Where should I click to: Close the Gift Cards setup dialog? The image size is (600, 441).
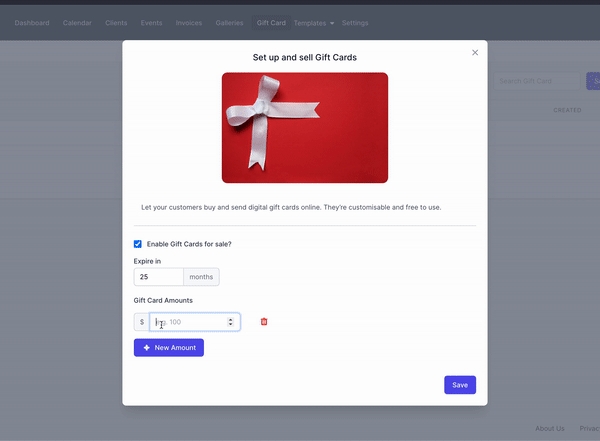(x=475, y=53)
